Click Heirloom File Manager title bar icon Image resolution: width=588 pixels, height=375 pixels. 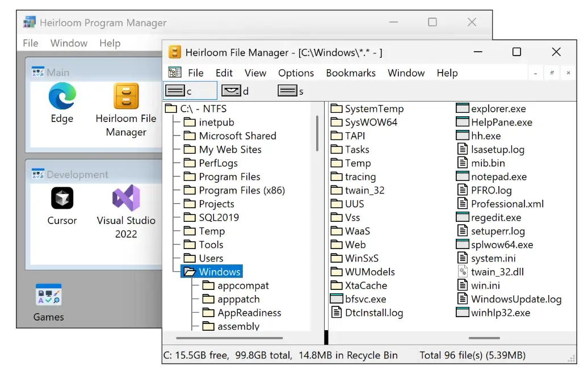(175, 52)
